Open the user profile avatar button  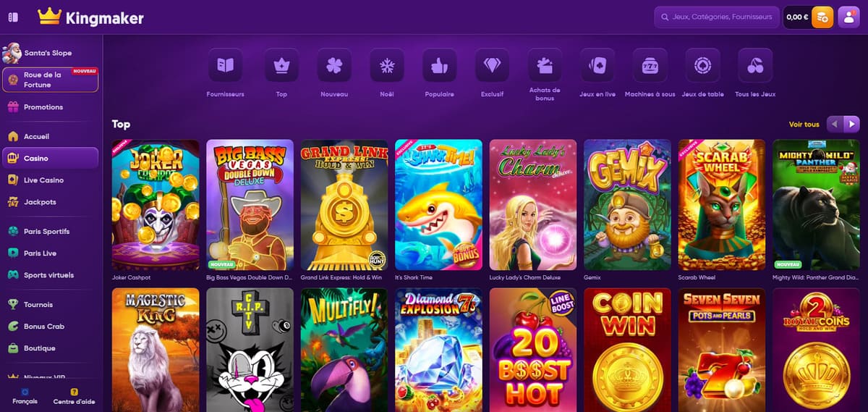(x=848, y=17)
